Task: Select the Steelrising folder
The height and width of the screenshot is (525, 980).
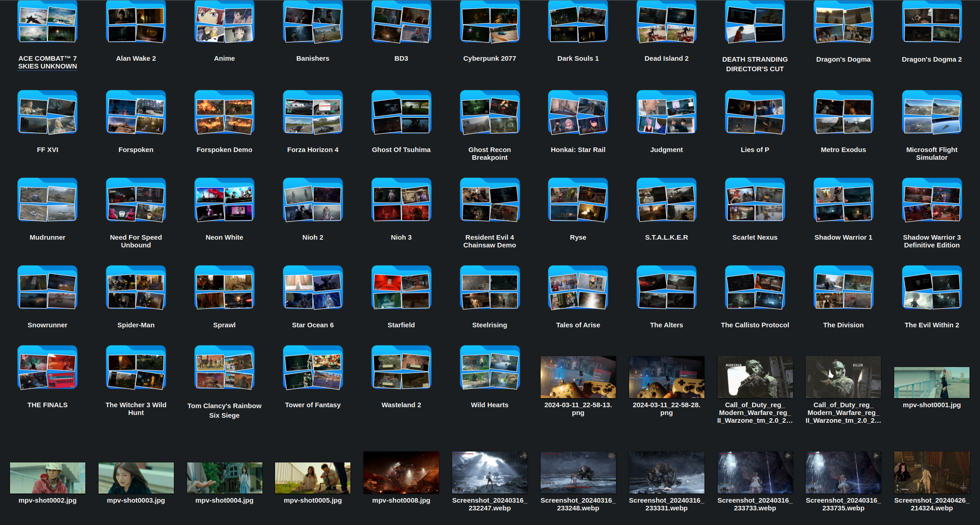Action: (490, 288)
